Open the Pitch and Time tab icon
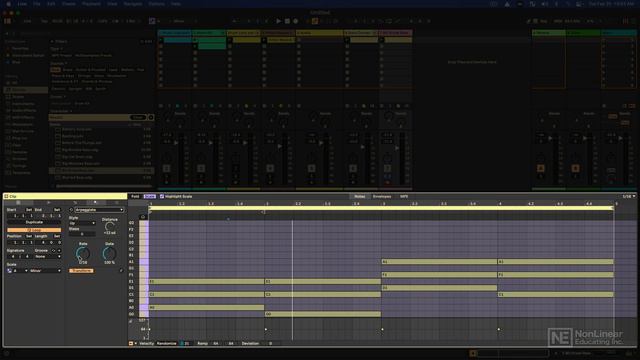The height and width of the screenshot is (360, 640). [75, 202]
